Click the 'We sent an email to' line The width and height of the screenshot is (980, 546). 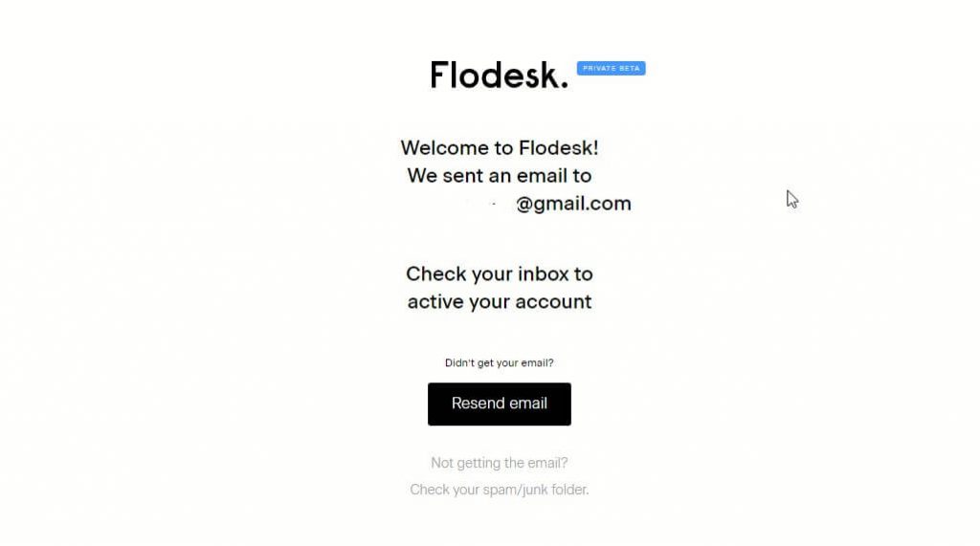(x=500, y=176)
